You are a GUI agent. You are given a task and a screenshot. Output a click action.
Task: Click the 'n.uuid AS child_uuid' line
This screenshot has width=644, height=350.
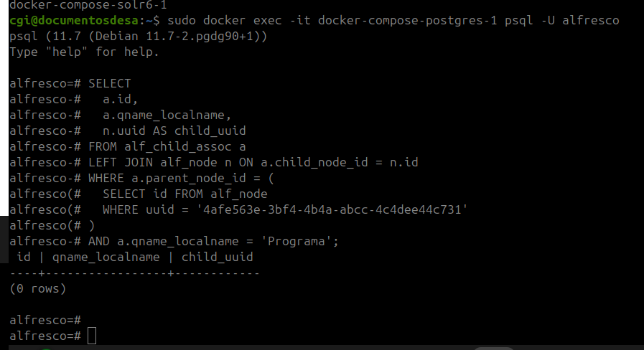click(174, 131)
